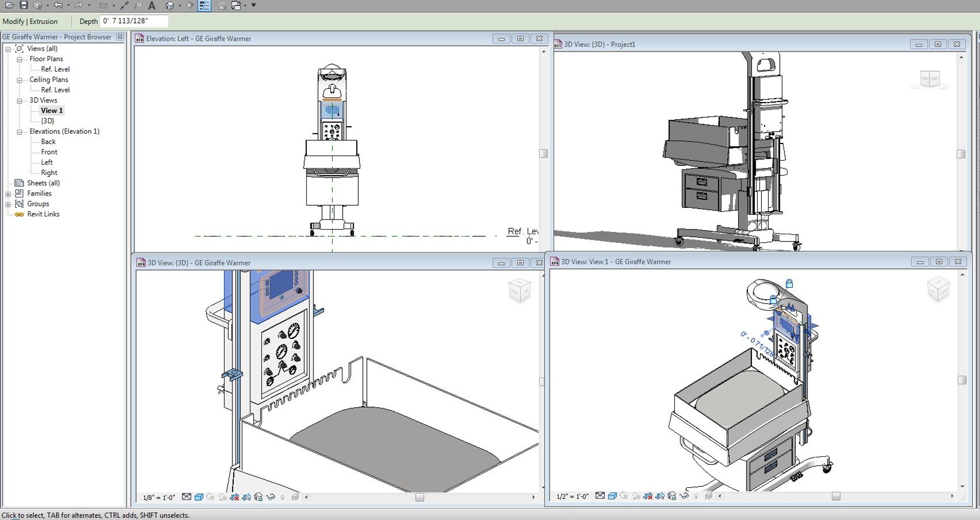Click the Measure Between Two References icon
The image size is (980, 520).
coord(104,6)
